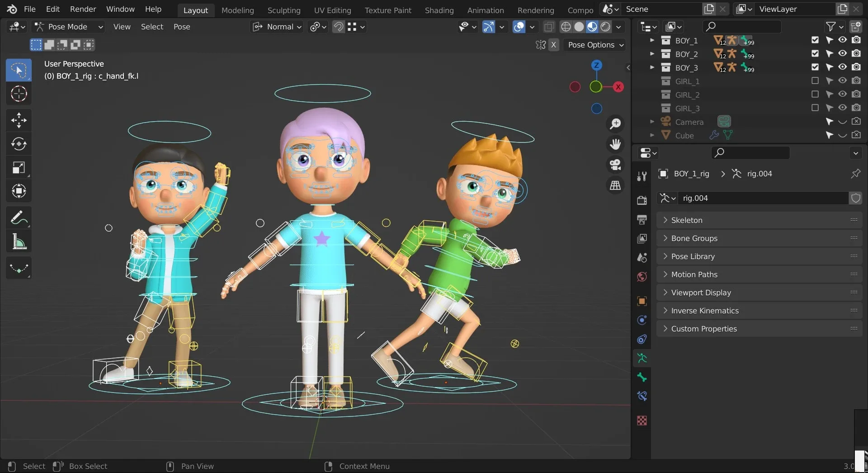Toggle camera view icon
Screen dimensions: 868x473
tap(615, 165)
